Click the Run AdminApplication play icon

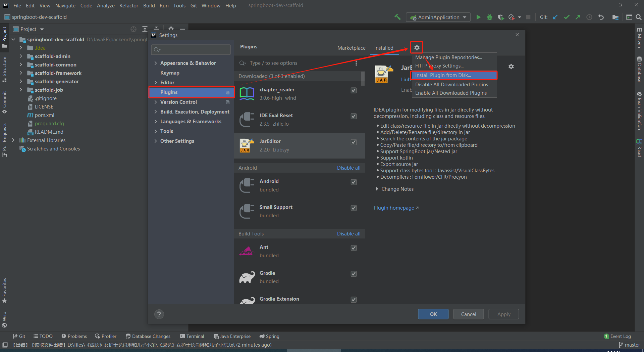[478, 17]
